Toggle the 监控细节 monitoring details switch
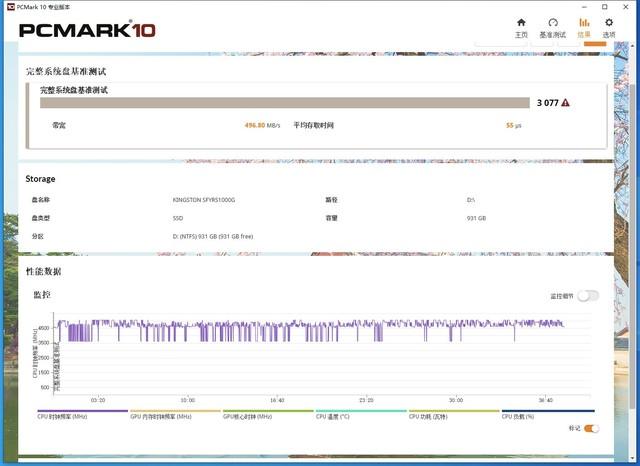Image resolution: width=640 pixels, height=466 pixels. click(588, 296)
